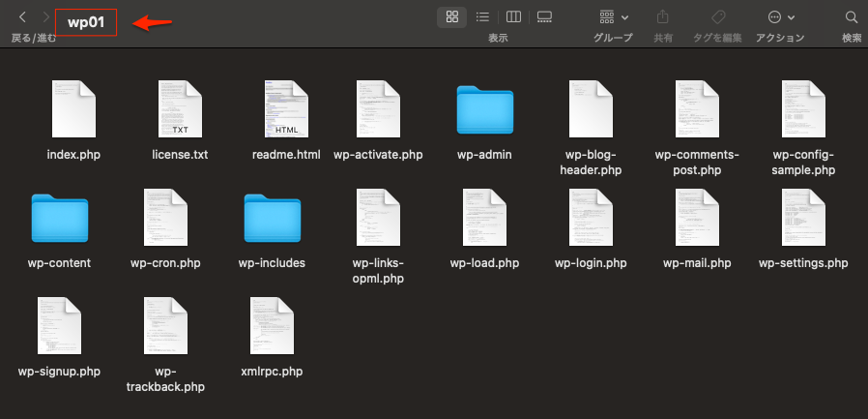868x419 pixels.
Task: Select the index.php file
Action: pos(73,109)
